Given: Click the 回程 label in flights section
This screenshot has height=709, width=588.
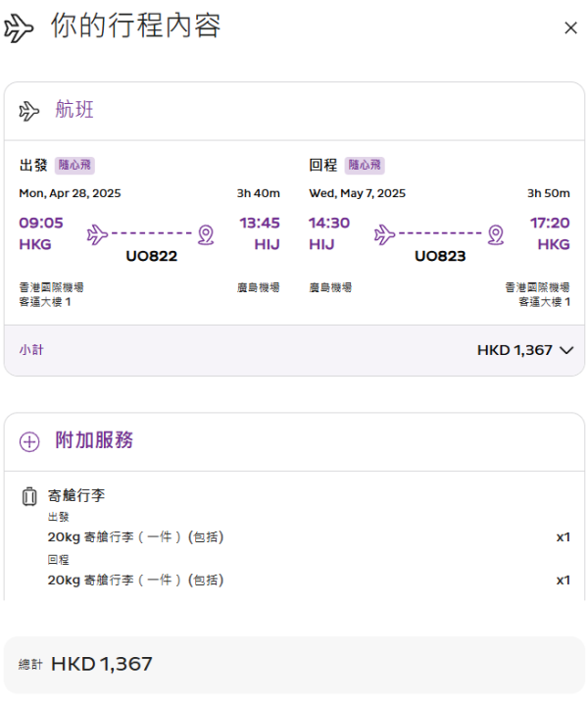Looking at the screenshot, I should click(323, 165).
